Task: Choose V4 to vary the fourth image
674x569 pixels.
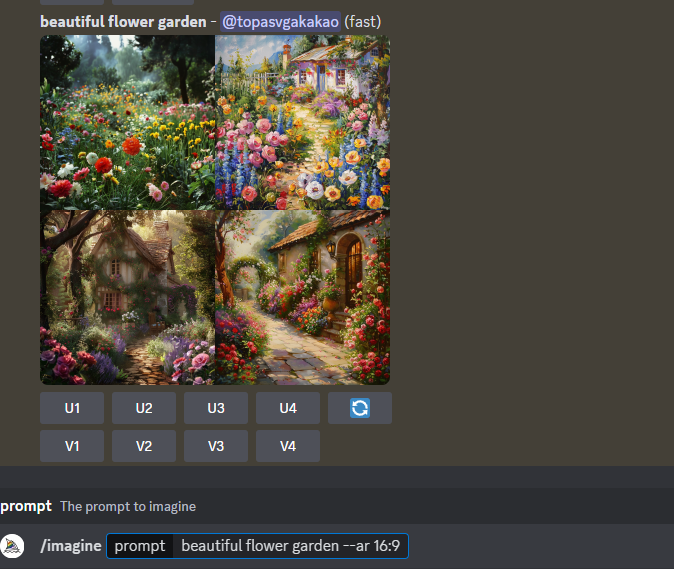Action: coord(288,446)
